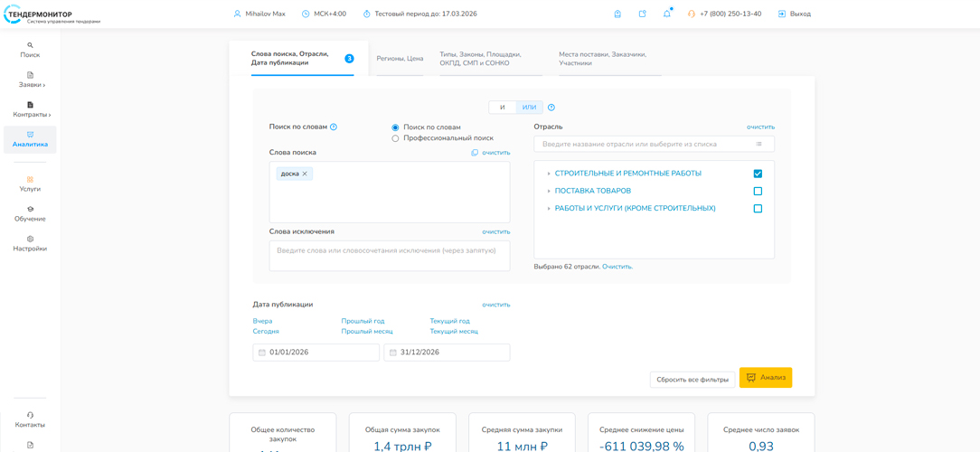Switch logic operator to ИЛИ
980x452 pixels.
click(530, 107)
